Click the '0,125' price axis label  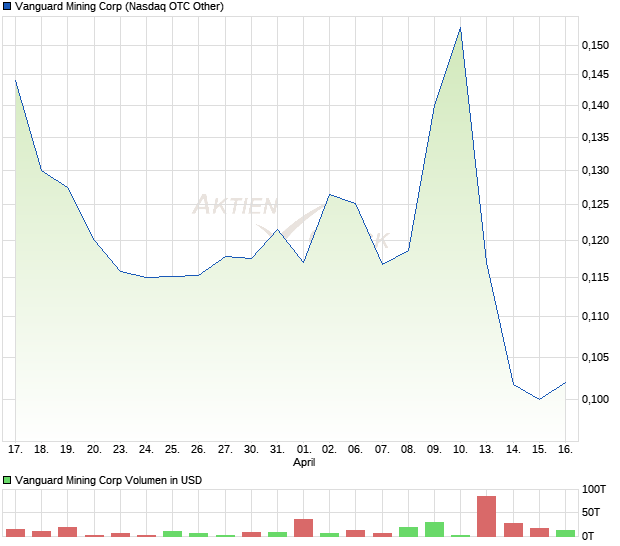(x=595, y=204)
